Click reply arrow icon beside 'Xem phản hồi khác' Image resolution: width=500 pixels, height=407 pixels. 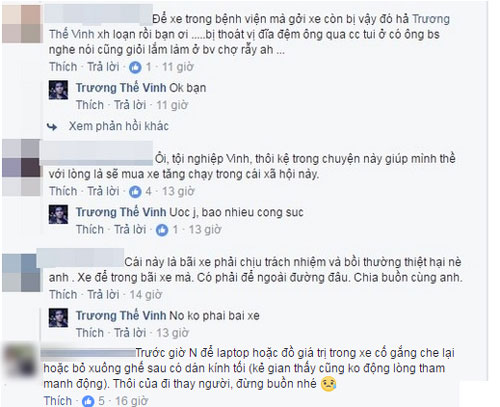pyautogui.click(x=52, y=127)
